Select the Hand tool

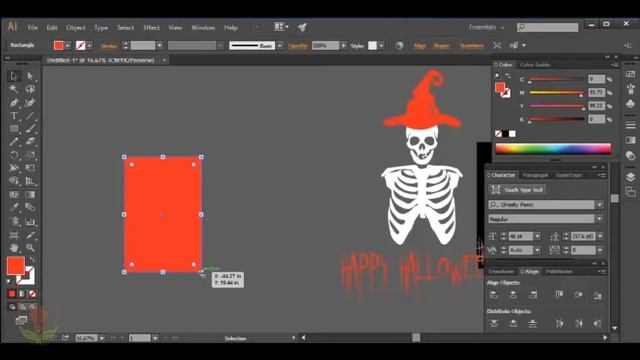tap(14, 248)
